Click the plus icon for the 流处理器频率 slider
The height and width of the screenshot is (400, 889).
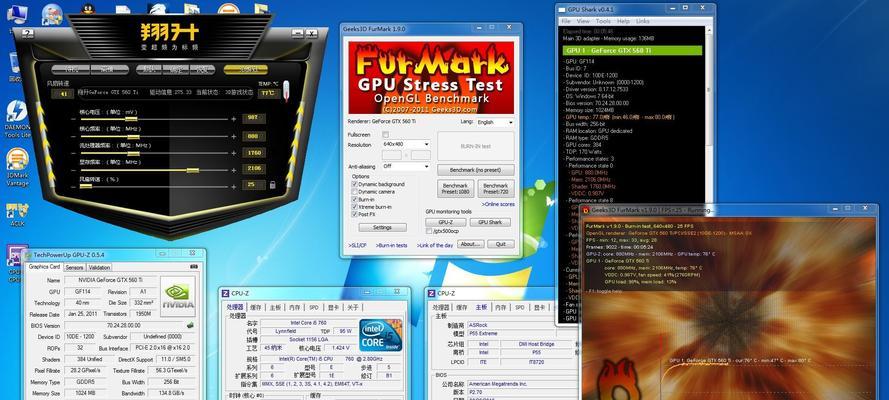(x=233, y=153)
